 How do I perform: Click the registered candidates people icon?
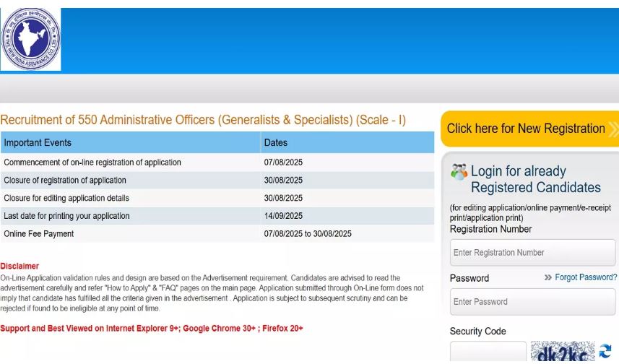point(459,172)
